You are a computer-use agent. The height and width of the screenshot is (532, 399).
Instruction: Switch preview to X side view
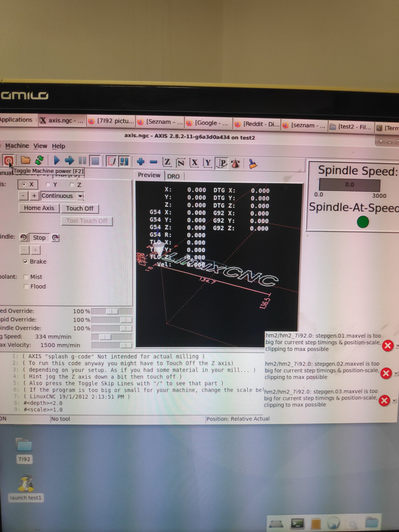(194, 163)
